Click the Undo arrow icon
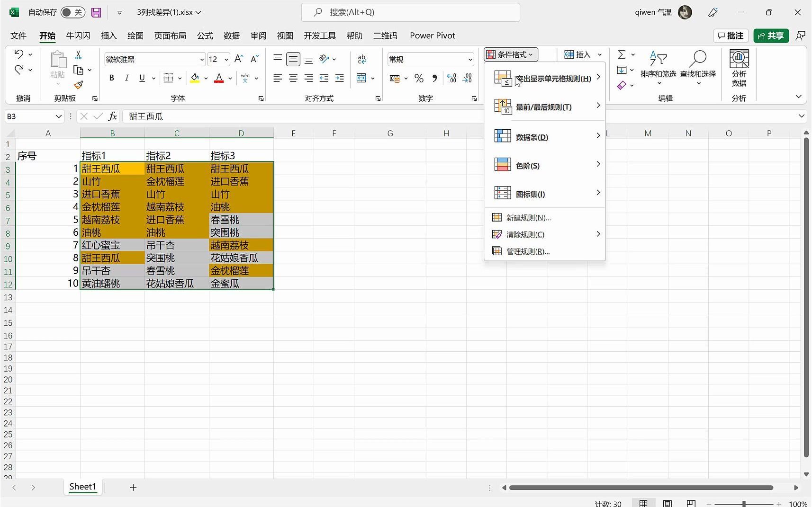Screen dimensions: 812x507 [x=19, y=54]
